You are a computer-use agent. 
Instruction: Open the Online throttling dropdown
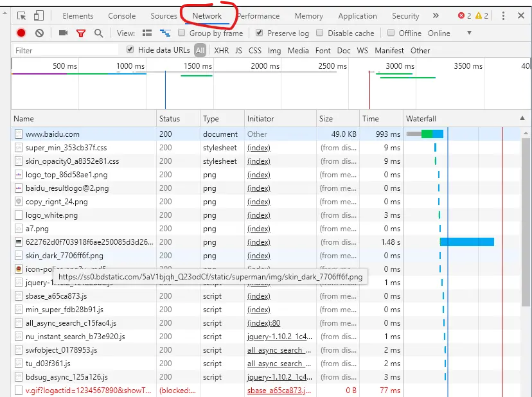(450, 33)
